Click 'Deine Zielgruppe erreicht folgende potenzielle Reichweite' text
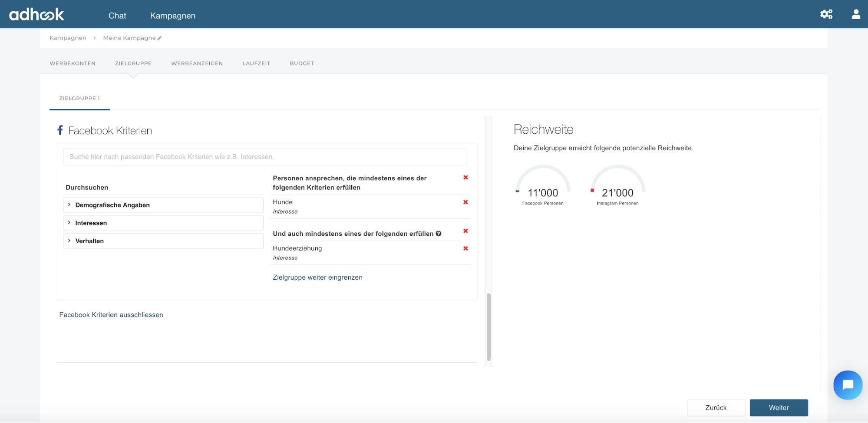 [604, 148]
